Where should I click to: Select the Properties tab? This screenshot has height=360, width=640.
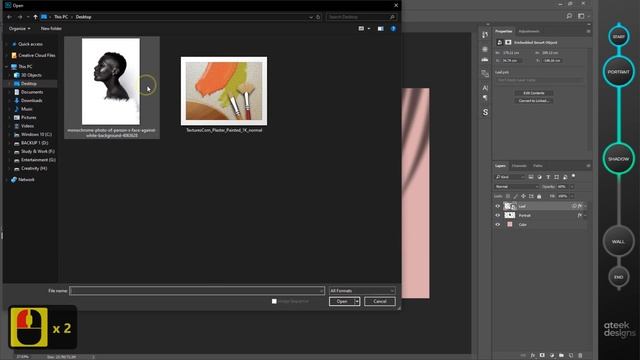pos(503,31)
